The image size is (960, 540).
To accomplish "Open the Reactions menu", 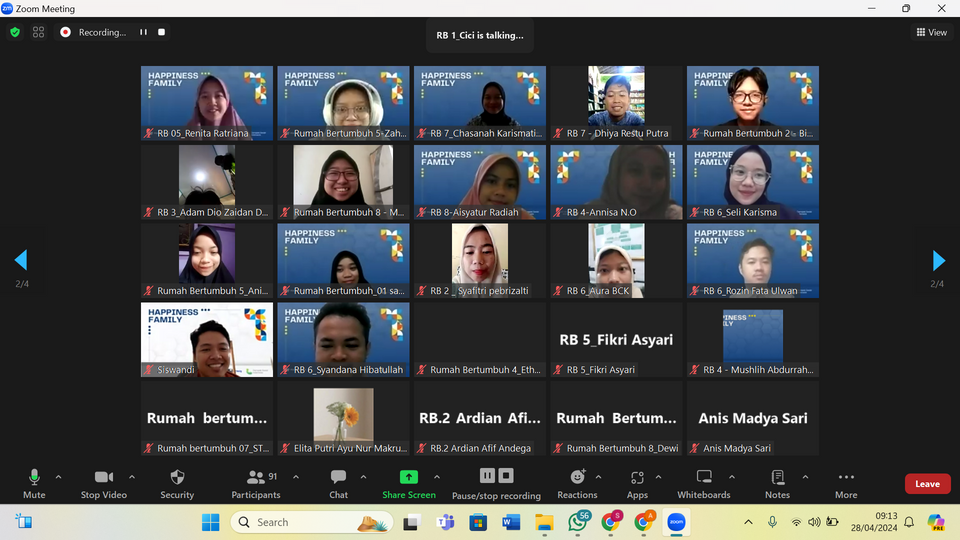I will [x=577, y=478].
